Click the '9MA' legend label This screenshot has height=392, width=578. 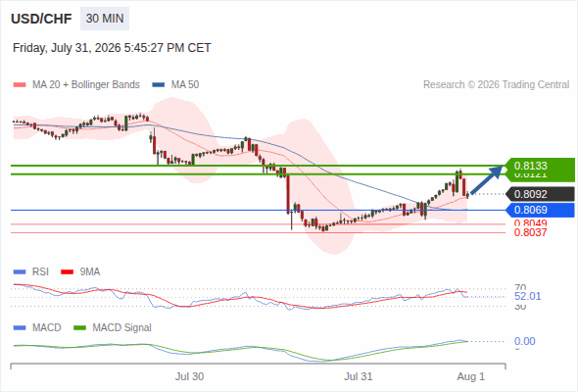click(x=90, y=272)
